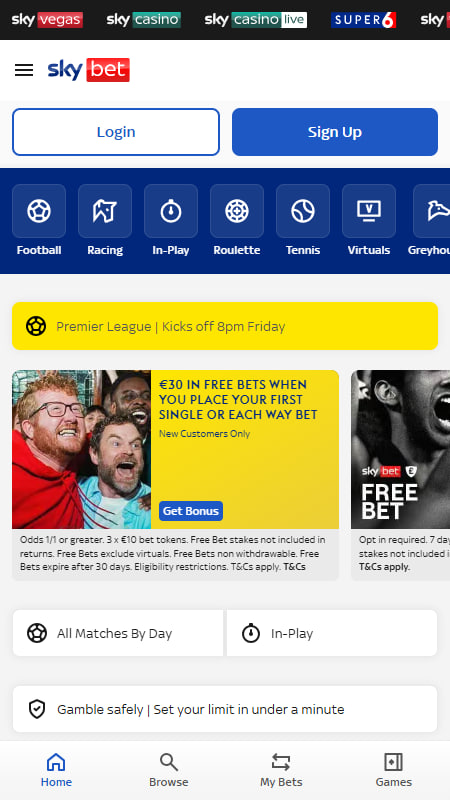
Task: Click the Login button
Action: click(x=116, y=132)
